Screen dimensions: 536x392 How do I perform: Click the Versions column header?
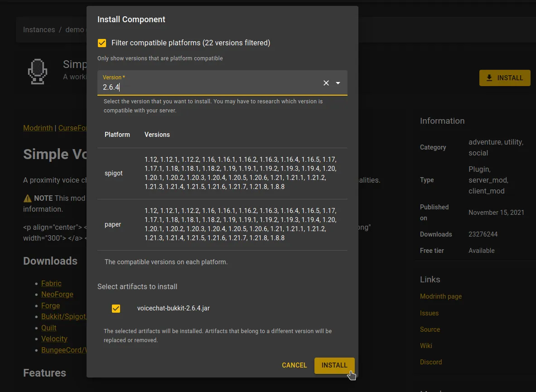pyautogui.click(x=157, y=135)
